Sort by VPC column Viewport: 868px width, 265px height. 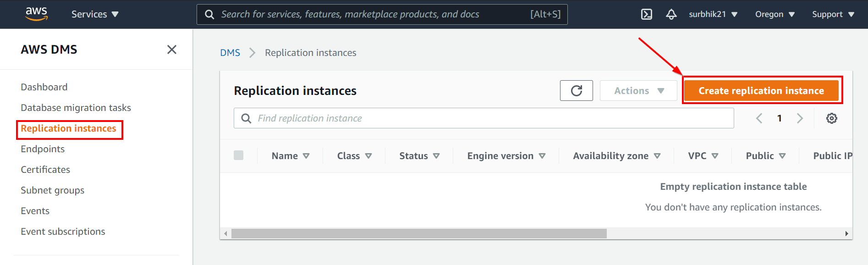[x=703, y=156]
